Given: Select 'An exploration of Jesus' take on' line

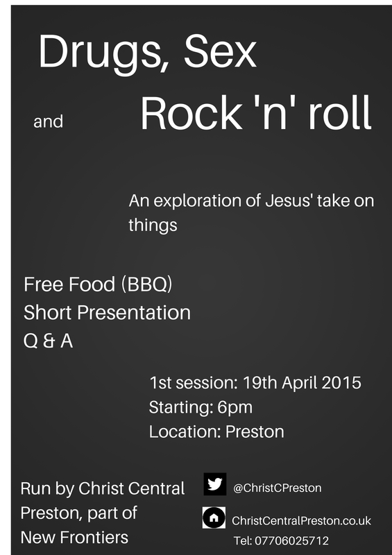Looking at the screenshot, I should click(251, 200).
